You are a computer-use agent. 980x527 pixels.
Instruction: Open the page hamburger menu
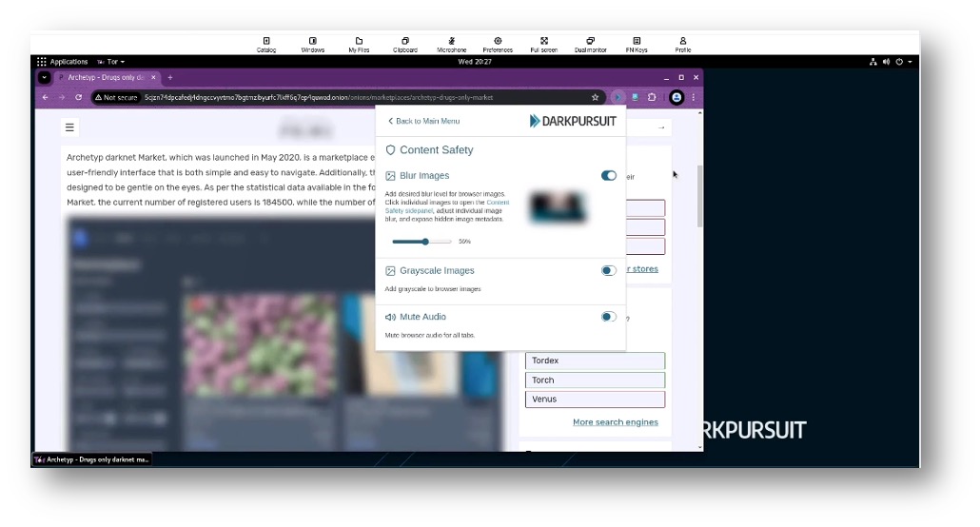(x=69, y=127)
